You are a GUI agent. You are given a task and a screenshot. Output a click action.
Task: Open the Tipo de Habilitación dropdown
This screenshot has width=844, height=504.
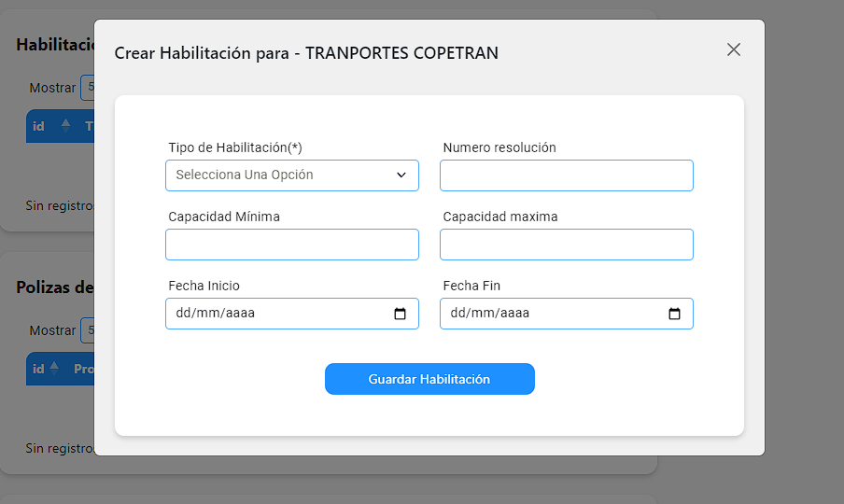coord(291,175)
